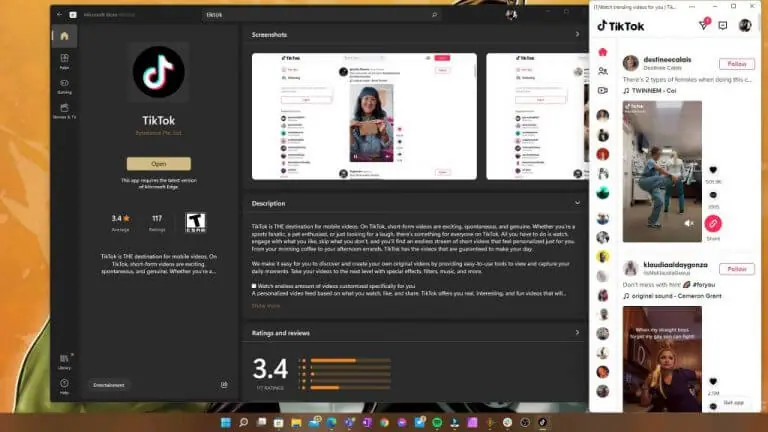The image size is (768, 432).
Task: Click the 3.4 Average star rating
Action: pos(120,222)
